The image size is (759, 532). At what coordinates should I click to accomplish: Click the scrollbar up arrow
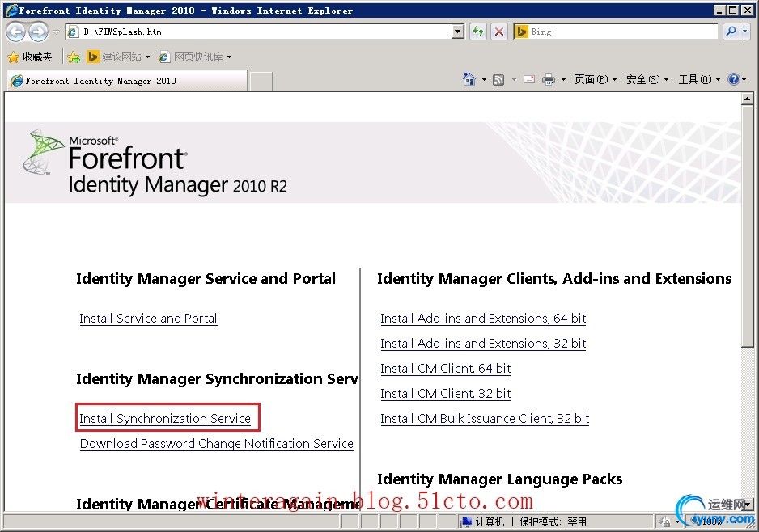(748, 99)
